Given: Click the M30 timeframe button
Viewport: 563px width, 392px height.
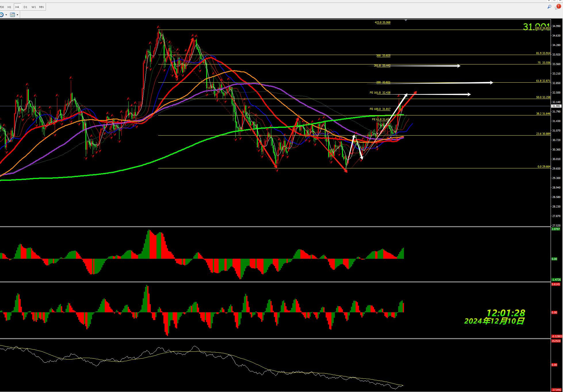Looking at the screenshot, I should [2, 7].
